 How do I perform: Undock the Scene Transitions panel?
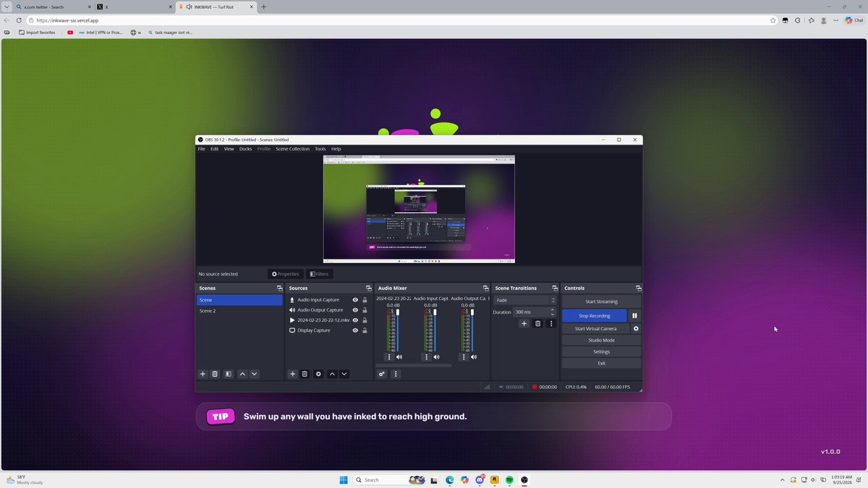[555, 288]
